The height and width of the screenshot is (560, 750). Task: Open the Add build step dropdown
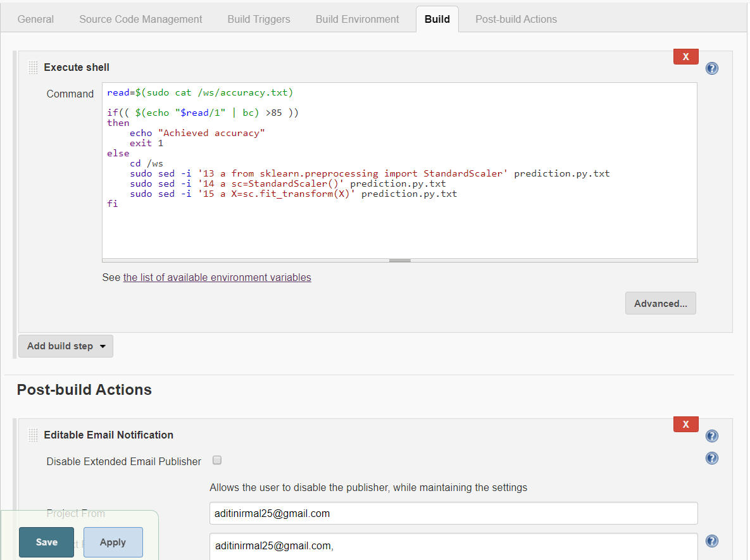pyautogui.click(x=66, y=345)
